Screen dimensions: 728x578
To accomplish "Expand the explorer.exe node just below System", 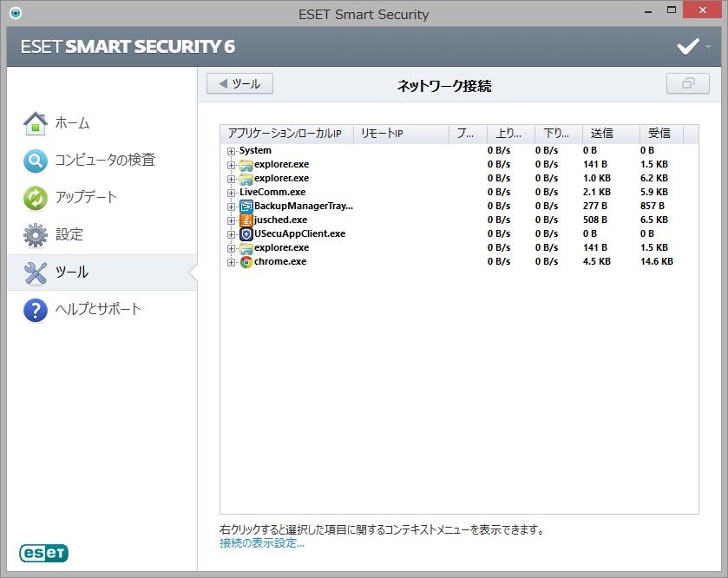I will [x=231, y=165].
